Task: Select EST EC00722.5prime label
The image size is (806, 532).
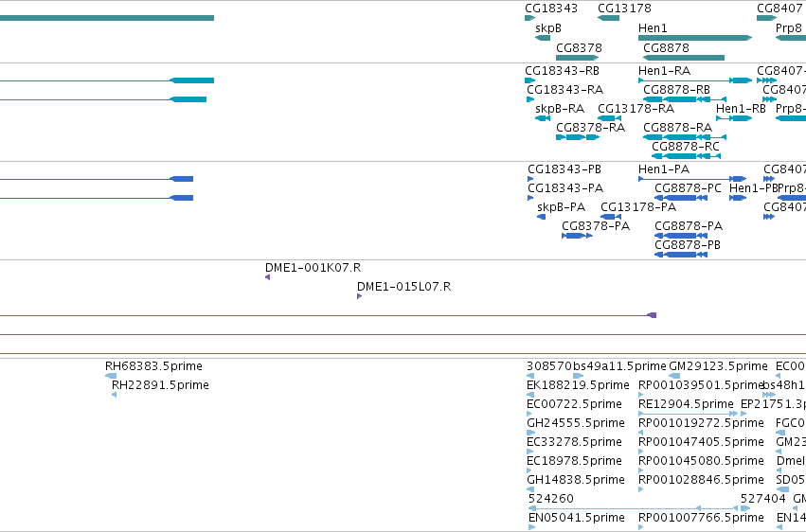Action: coord(574,404)
